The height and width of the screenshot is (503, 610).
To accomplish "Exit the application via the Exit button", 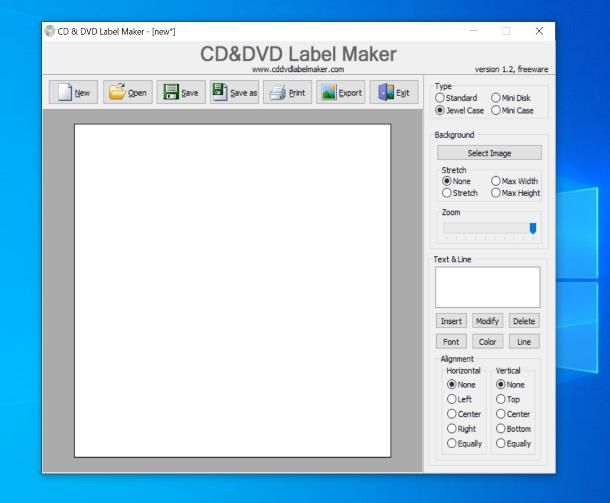I will point(394,92).
